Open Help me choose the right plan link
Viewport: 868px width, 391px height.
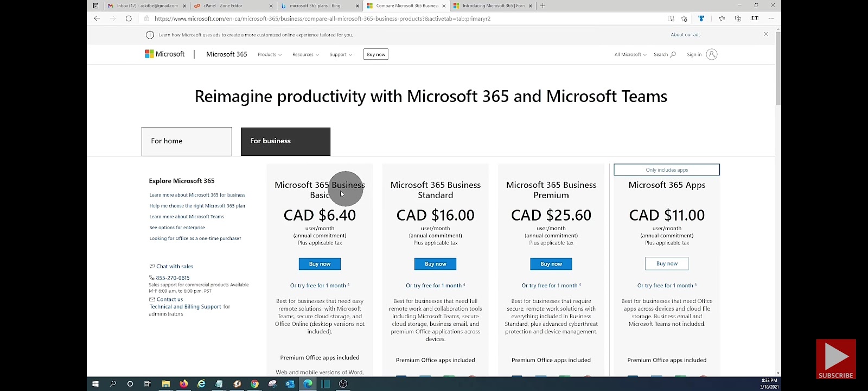(x=197, y=206)
